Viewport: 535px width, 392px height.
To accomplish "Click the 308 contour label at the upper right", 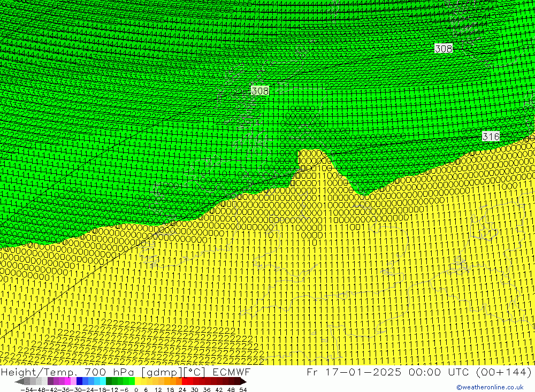I will tap(444, 49).
